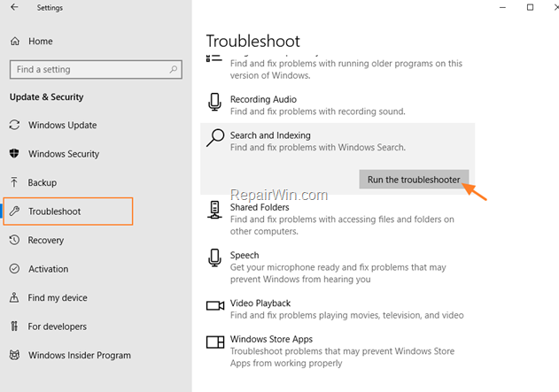Click the Search and Indexing magnifier icon

pos(215,138)
